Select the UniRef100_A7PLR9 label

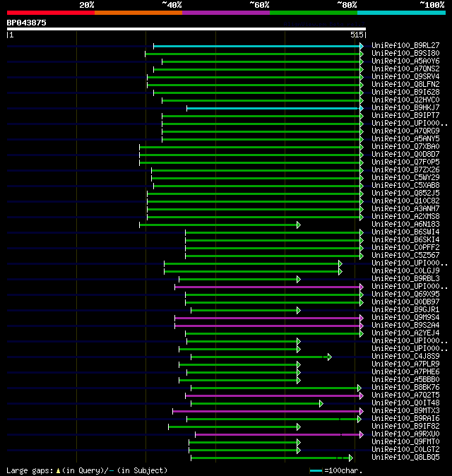(405, 364)
